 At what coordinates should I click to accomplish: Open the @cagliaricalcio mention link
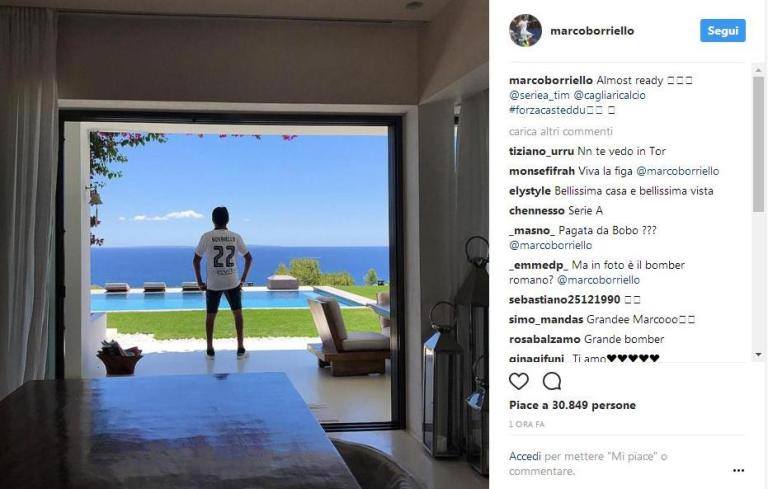point(609,95)
